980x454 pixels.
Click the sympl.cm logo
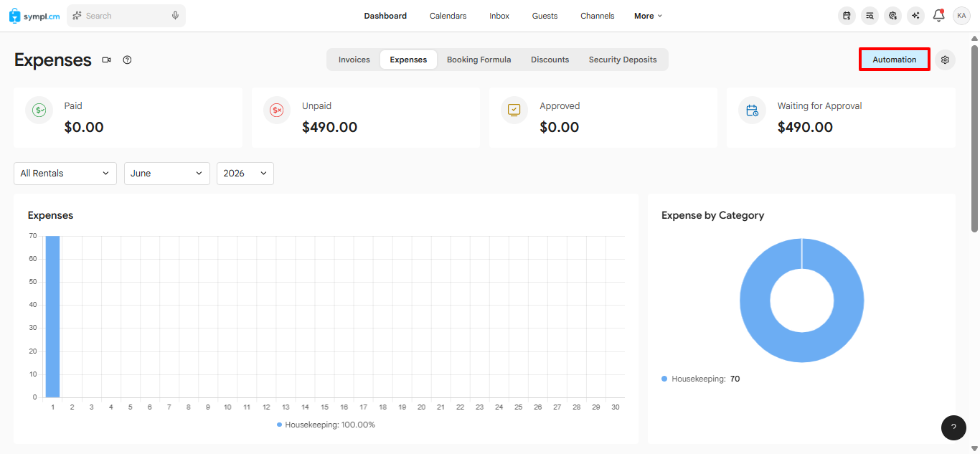pos(34,16)
